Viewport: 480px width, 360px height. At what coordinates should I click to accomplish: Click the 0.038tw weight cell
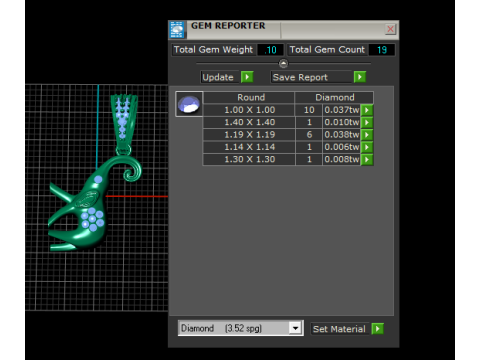click(x=342, y=135)
